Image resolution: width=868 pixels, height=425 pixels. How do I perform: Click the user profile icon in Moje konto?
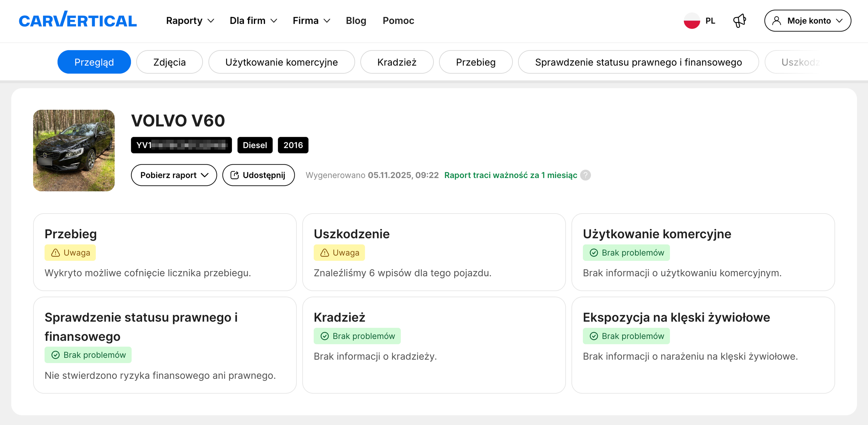tap(776, 21)
